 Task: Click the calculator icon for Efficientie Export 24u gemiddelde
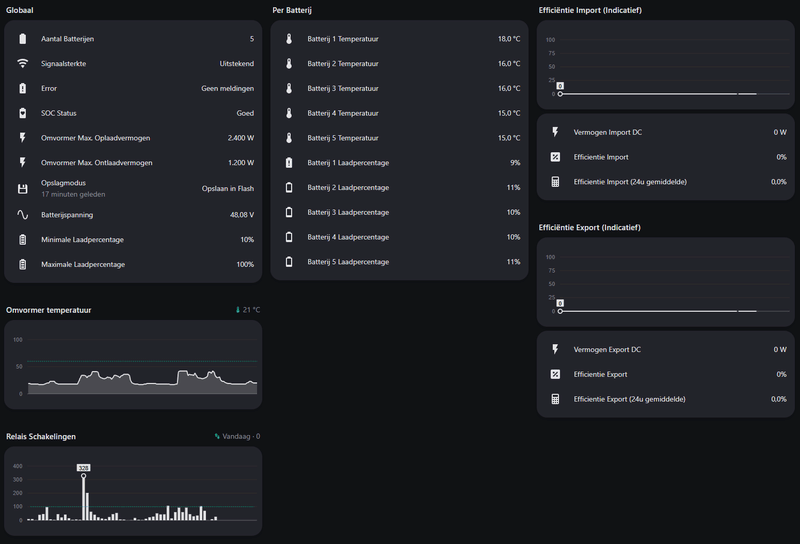coord(555,399)
